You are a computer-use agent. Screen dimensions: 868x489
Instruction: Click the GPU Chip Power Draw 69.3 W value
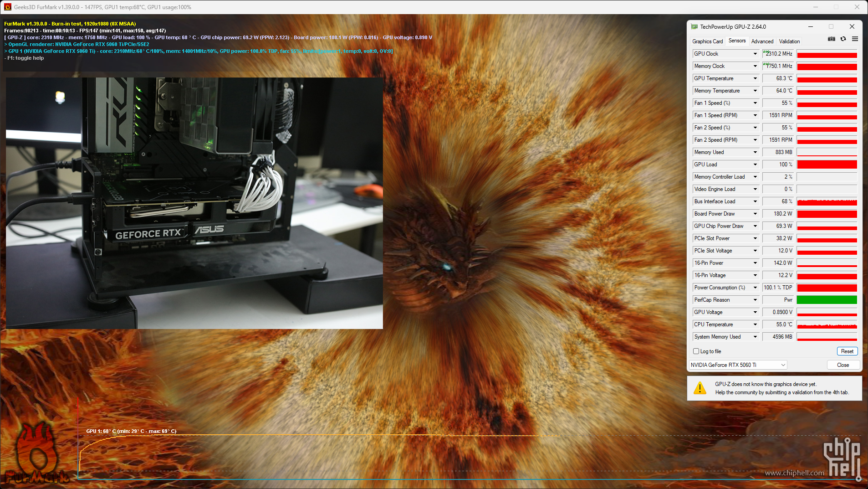pyautogui.click(x=778, y=226)
